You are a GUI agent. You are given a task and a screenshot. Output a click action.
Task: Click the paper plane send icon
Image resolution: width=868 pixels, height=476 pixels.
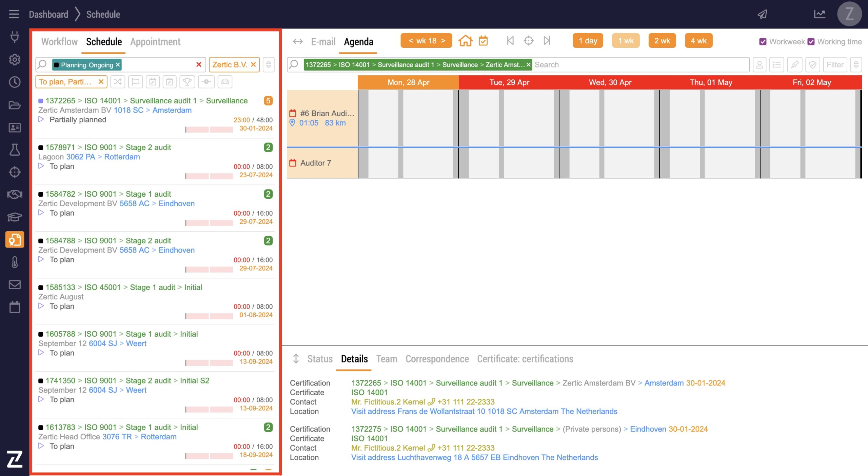(762, 14)
